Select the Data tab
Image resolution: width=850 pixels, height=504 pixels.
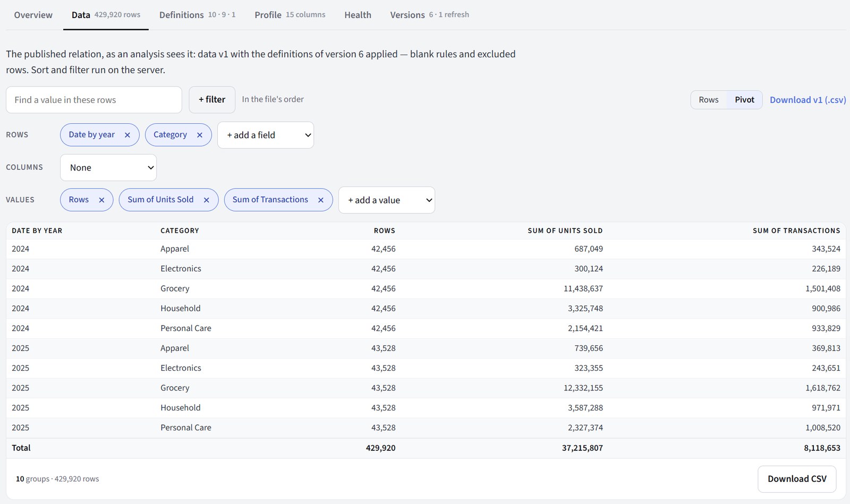pyautogui.click(x=106, y=15)
